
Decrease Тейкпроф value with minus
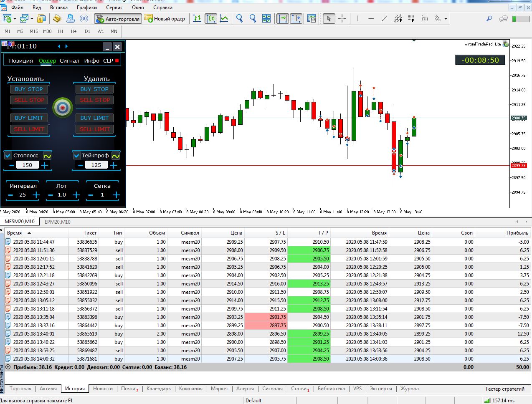coord(80,165)
